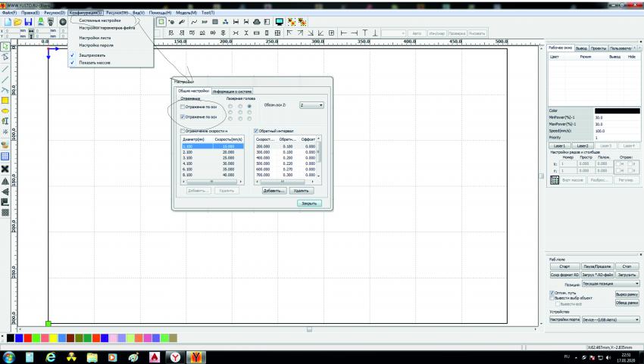Click the monitor preview icon in top toolbar
This screenshot has height=364, width=644.
click(280, 22)
